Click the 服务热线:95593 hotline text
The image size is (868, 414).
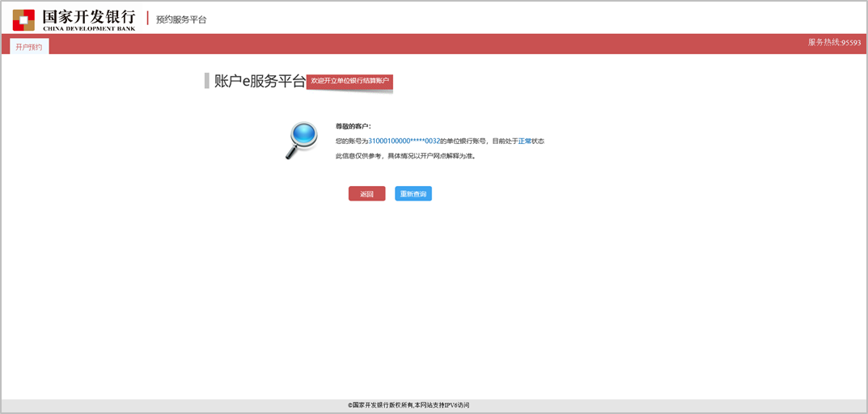(x=834, y=42)
